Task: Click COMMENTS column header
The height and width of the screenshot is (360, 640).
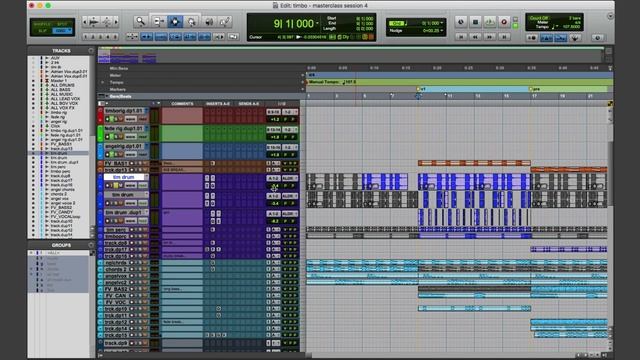Action: (x=182, y=104)
